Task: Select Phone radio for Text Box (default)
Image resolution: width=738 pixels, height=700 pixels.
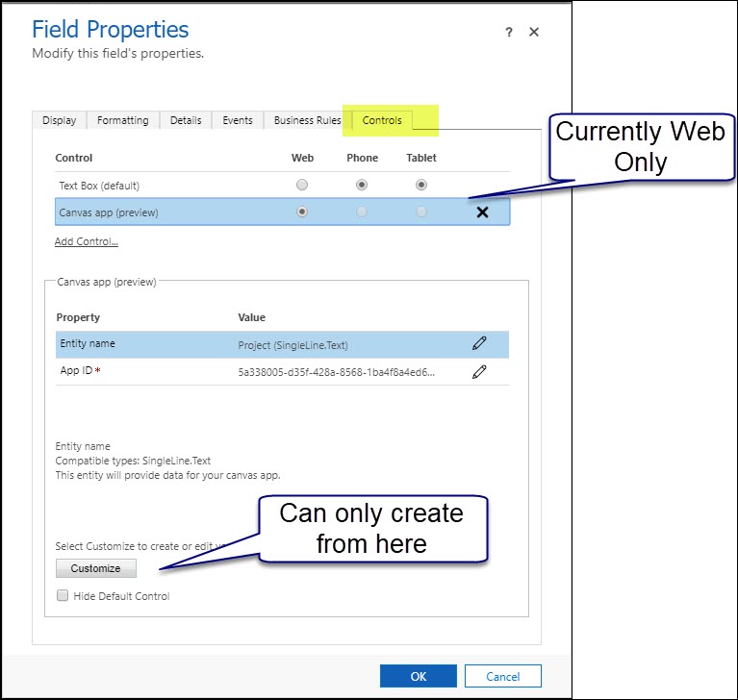Action: click(362, 185)
